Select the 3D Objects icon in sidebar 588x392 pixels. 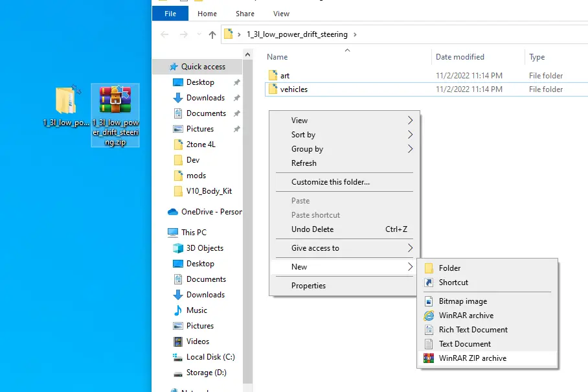[x=177, y=248]
